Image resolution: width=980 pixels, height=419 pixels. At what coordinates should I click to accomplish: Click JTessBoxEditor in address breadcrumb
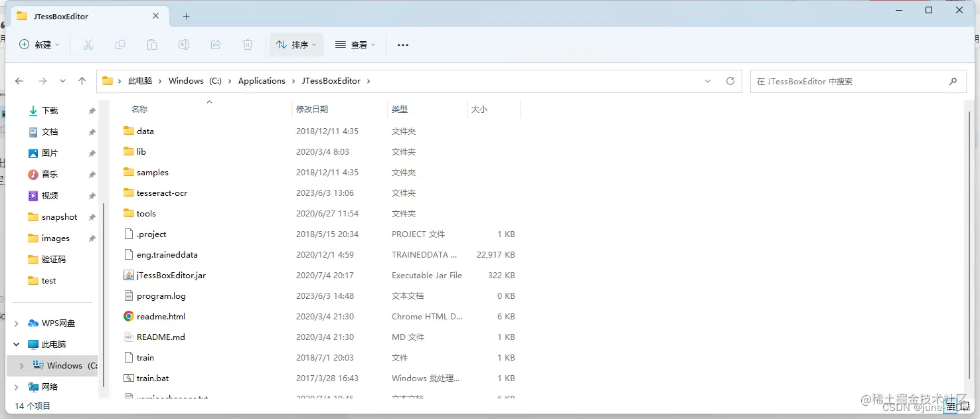coord(331,81)
